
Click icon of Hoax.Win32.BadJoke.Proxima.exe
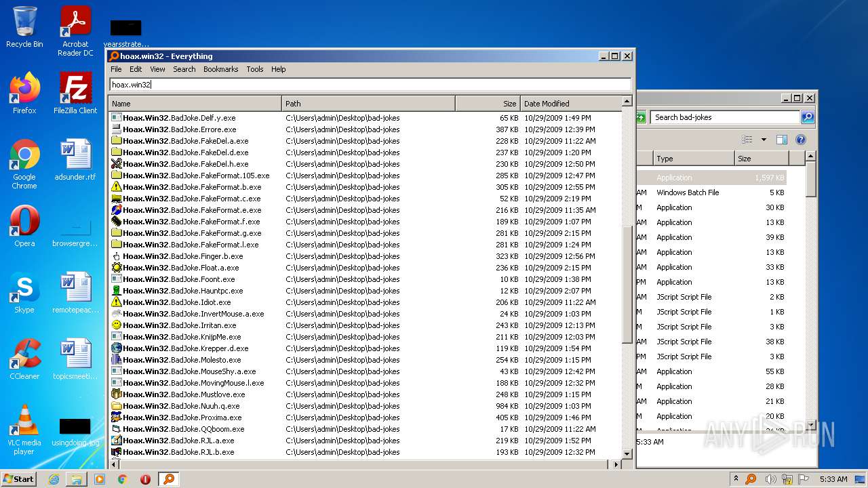click(x=117, y=417)
